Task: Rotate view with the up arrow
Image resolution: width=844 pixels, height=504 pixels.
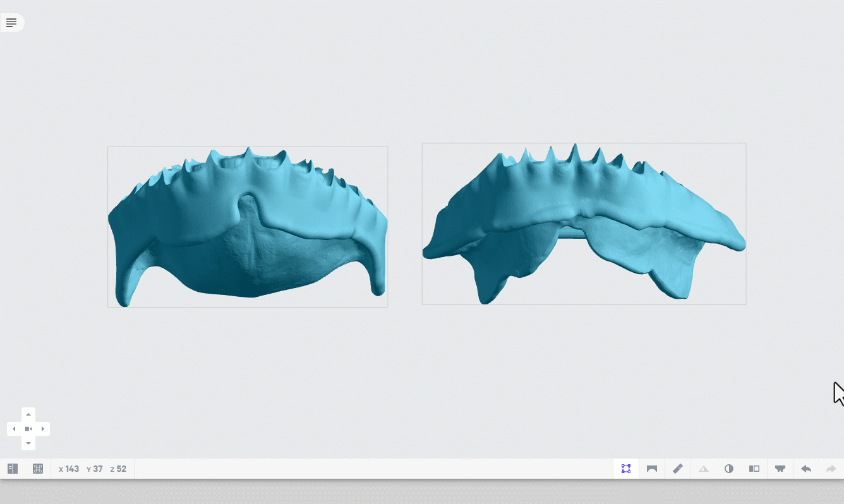Action: click(28, 414)
